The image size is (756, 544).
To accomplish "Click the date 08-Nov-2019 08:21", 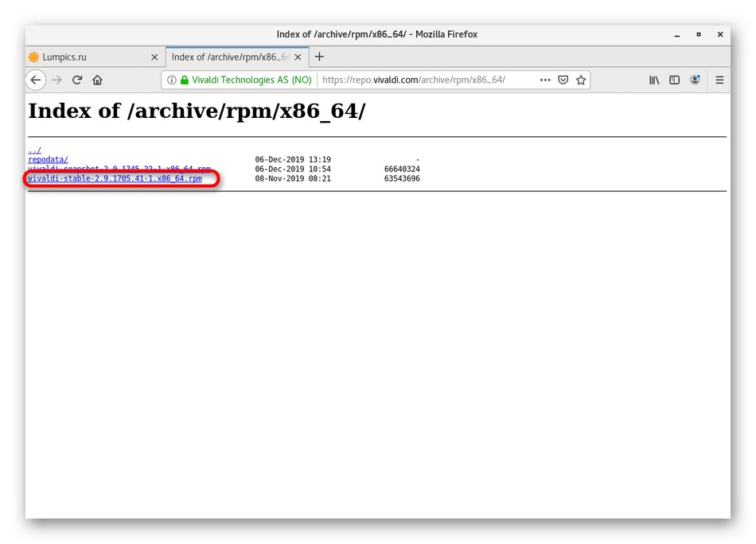I will 293,178.
